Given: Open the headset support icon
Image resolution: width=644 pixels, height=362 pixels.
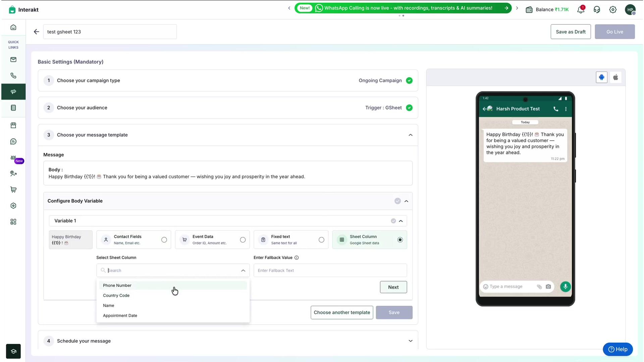Looking at the screenshot, I should (x=597, y=10).
